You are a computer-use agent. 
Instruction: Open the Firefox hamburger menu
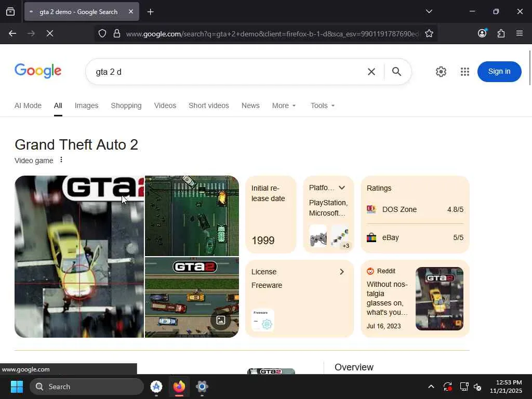pyautogui.click(x=520, y=33)
